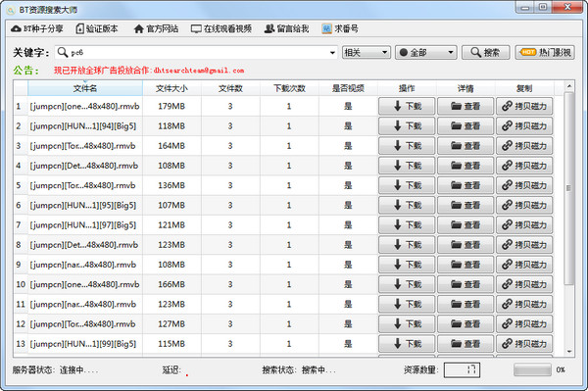Sort by the 文件数 column header
Viewport: 588px width, 391px height.
click(x=230, y=88)
